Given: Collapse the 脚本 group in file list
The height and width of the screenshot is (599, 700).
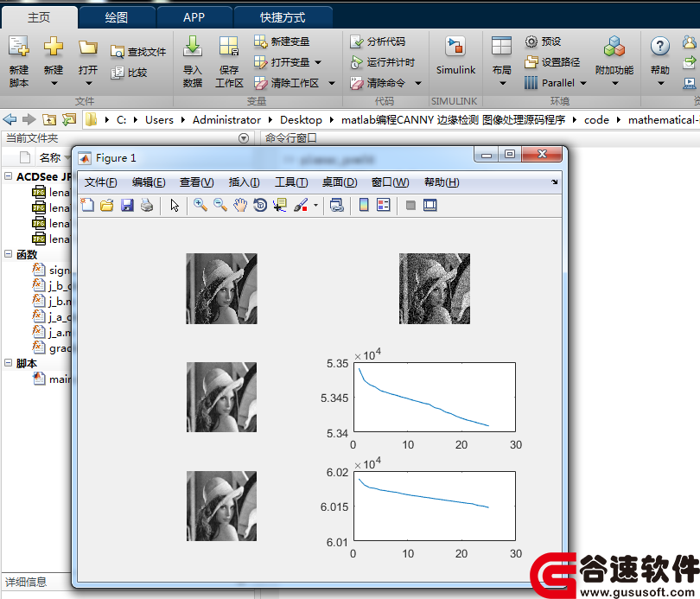Looking at the screenshot, I should tap(8, 363).
